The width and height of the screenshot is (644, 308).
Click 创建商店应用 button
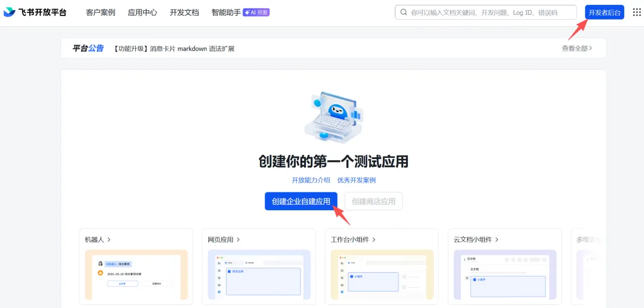[374, 201]
